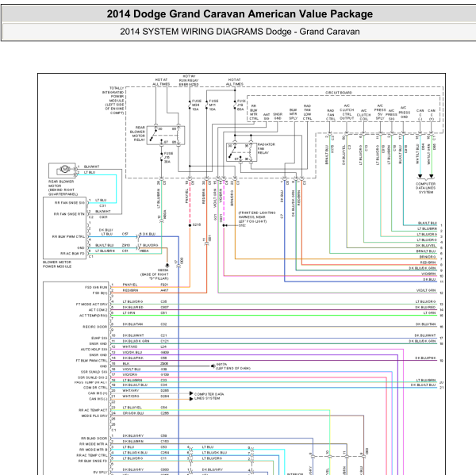
Task: Click the 'CAN IHS (+)' pin label
Action: (98, 393)
